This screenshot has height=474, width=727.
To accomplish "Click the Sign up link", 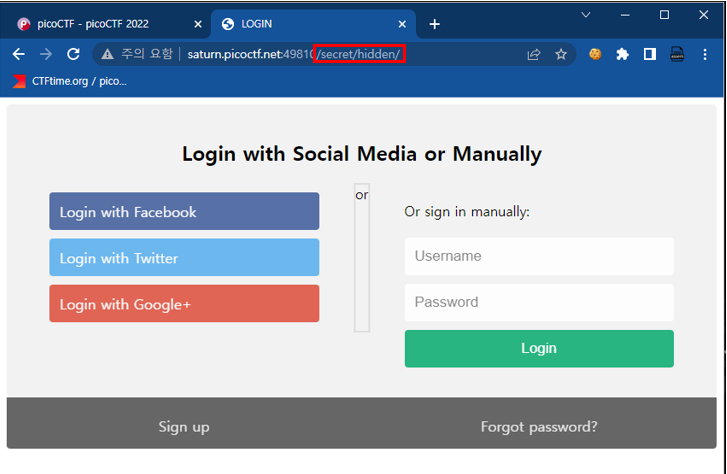I will [184, 427].
